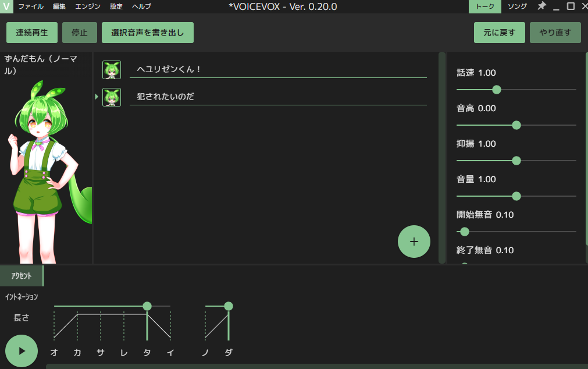Click accent slider handle above オカサレタイ phrase
This screenshot has width=588, height=369.
tap(147, 306)
